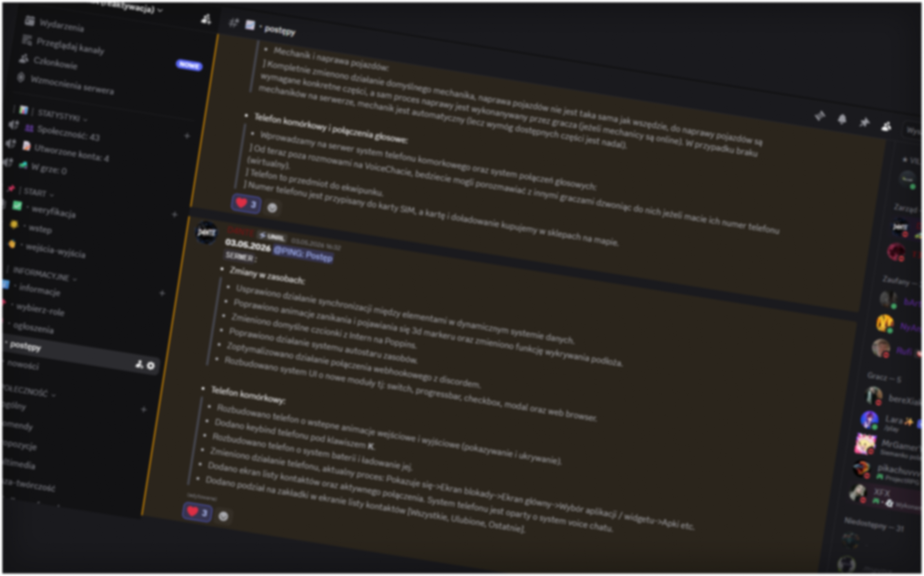This screenshot has height=576, width=924.
Task: Open the threads icon in channel header
Action: 819,116
